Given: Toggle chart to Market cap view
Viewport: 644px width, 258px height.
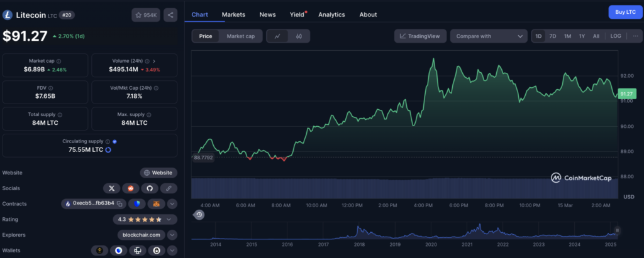Looking at the screenshot, I should tap(240, 36).
